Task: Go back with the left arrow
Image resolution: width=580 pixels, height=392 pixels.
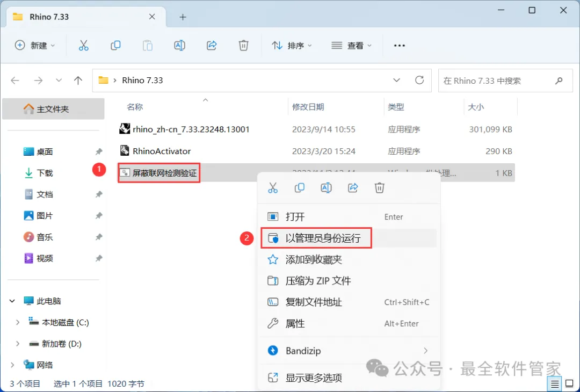Action: tap(15, 80)
